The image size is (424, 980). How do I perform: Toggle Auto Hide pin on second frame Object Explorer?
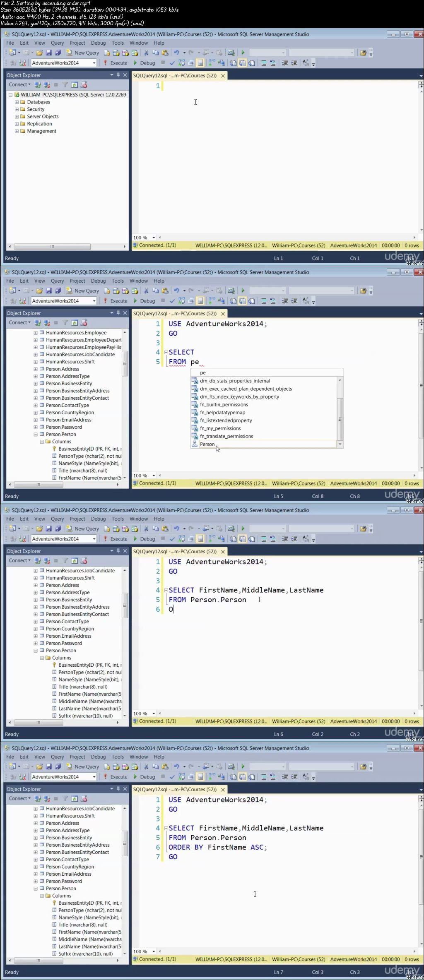118,313
